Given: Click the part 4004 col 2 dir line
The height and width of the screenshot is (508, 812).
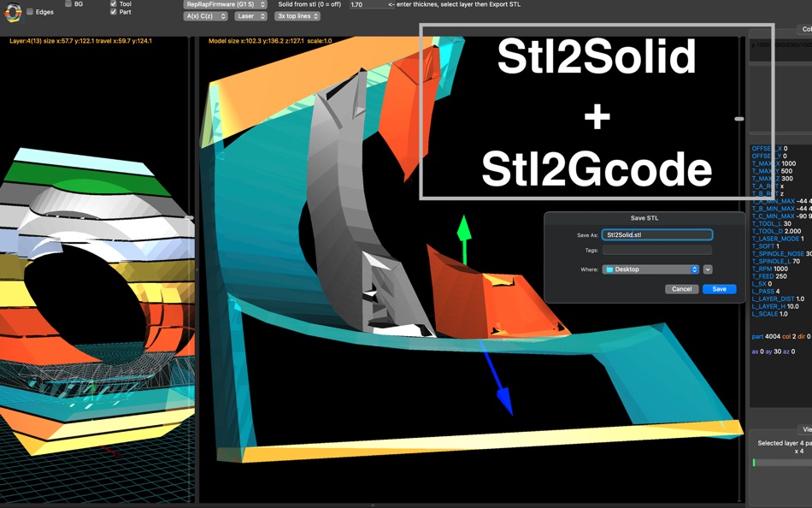Looking at the screenshot, I should click(x=781, y=337).
